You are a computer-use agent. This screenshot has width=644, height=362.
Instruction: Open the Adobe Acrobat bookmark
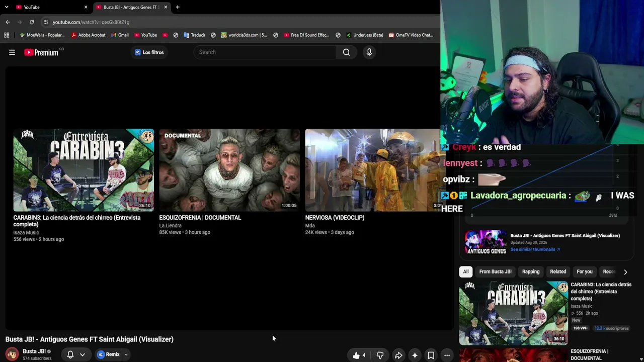coord(88,35)
